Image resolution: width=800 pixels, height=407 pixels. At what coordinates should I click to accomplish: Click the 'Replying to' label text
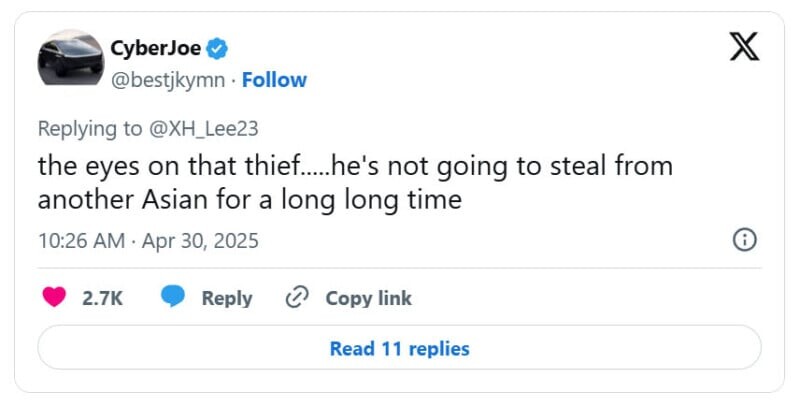tap(88, 129)
